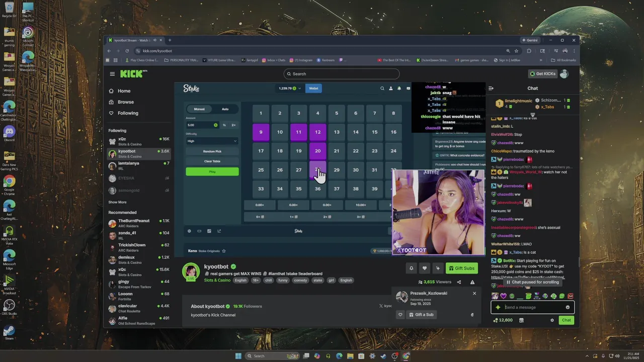644x362 pixels.
Task: Open the user avatar menu on Kick
Action: coord(564,74)
